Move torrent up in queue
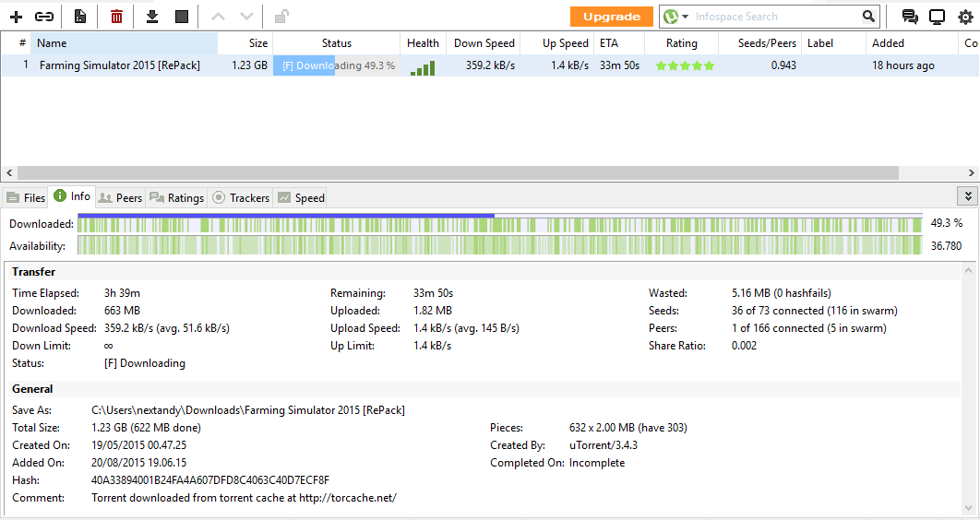The image size is (980, 520). point(218,17)
